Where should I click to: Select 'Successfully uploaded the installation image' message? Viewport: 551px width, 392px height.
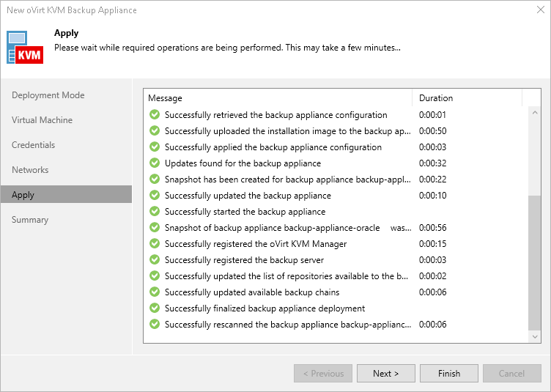point(287,131)
